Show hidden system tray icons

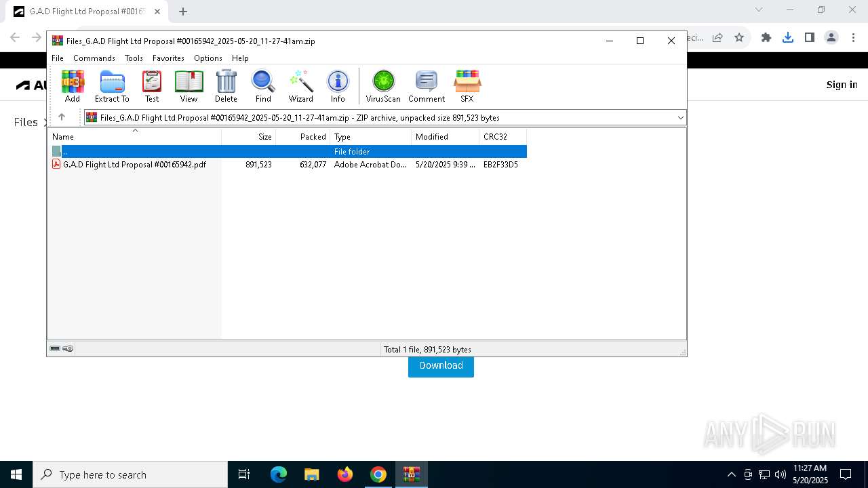tap(731, 474)
